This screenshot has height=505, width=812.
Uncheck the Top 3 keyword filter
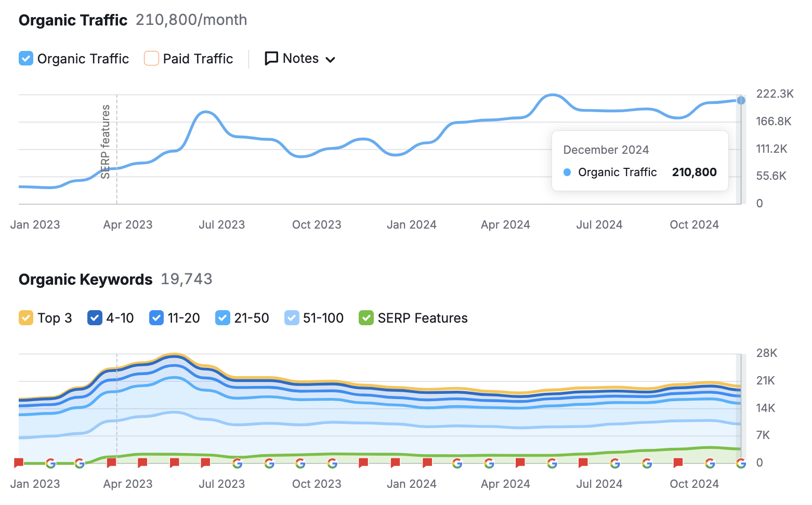pyautogui.click(x=25, y=317)
